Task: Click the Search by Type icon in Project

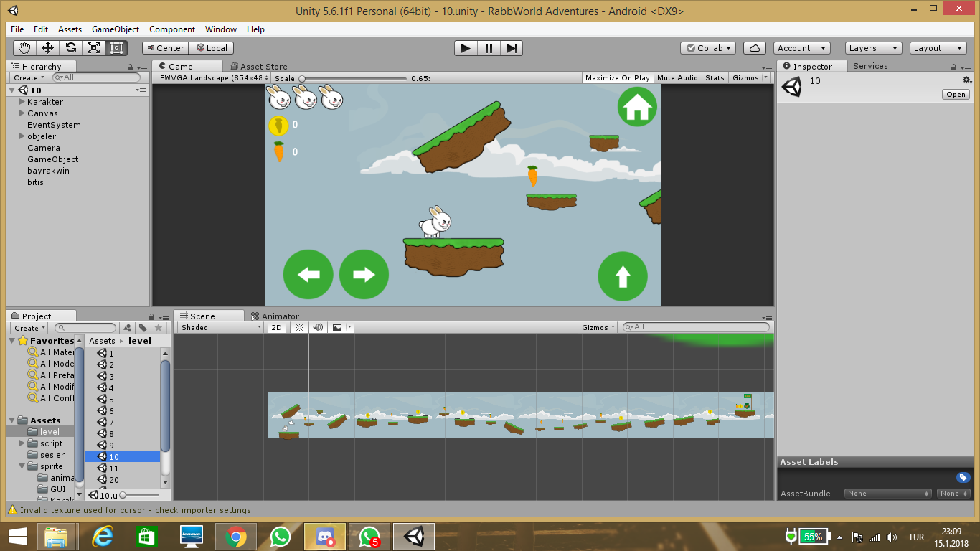Action: click(128, 328)
